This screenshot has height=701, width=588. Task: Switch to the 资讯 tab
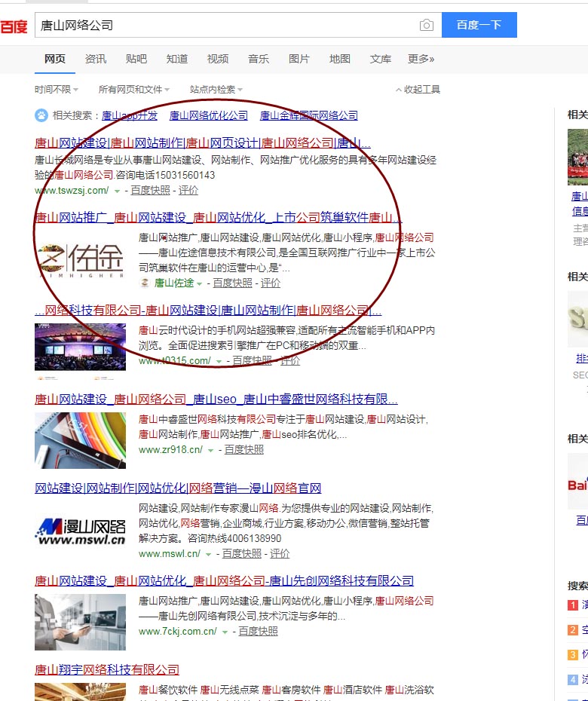tap(96, 59)
